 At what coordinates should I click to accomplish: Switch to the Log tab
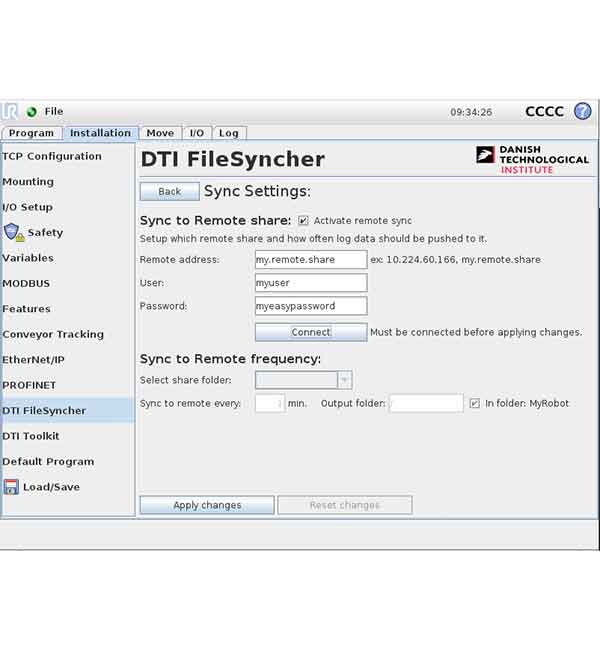pyautogui.click(x=229, y=133)
